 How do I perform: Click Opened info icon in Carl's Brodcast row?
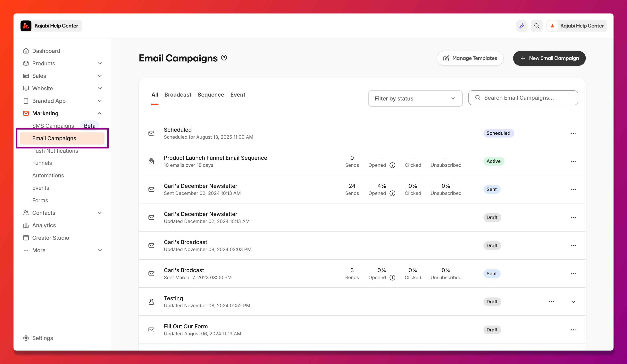coord(392,278)
